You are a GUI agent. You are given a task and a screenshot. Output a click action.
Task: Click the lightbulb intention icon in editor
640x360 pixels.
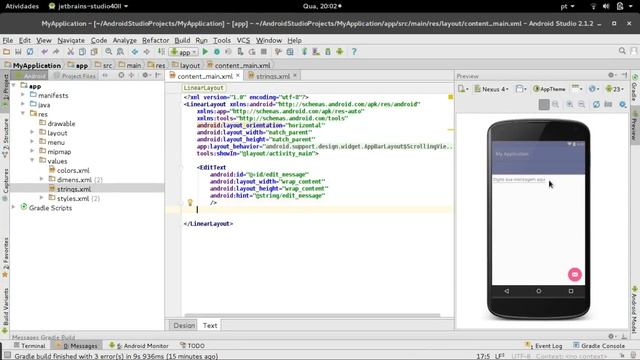click(190, 202)
